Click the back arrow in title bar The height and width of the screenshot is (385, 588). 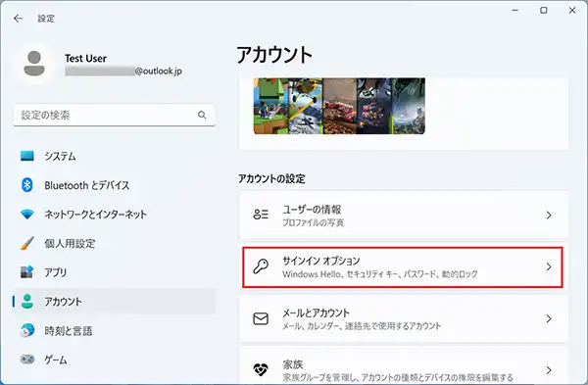[x=18, y=19]
